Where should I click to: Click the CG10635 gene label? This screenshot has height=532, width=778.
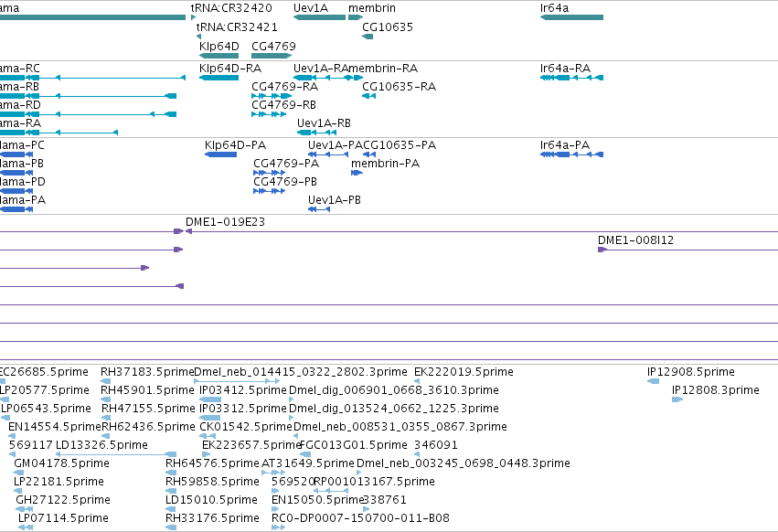click(x=388, y=27)
